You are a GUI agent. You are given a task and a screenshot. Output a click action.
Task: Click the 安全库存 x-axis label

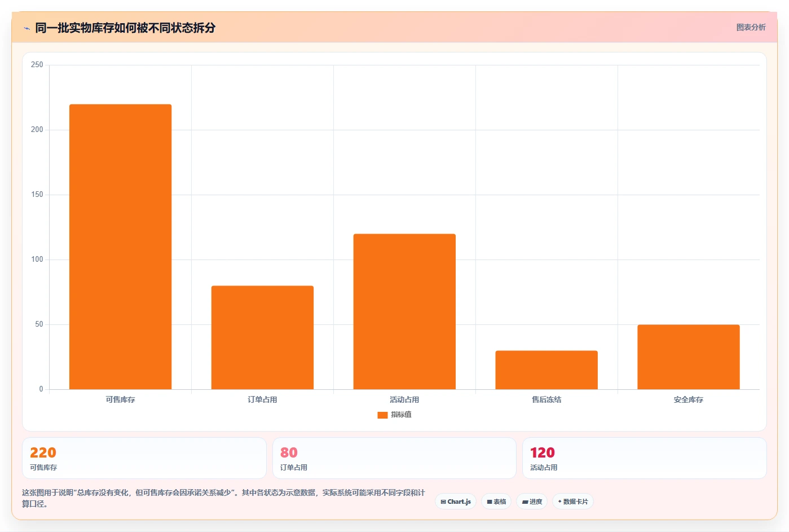[689, 399]
